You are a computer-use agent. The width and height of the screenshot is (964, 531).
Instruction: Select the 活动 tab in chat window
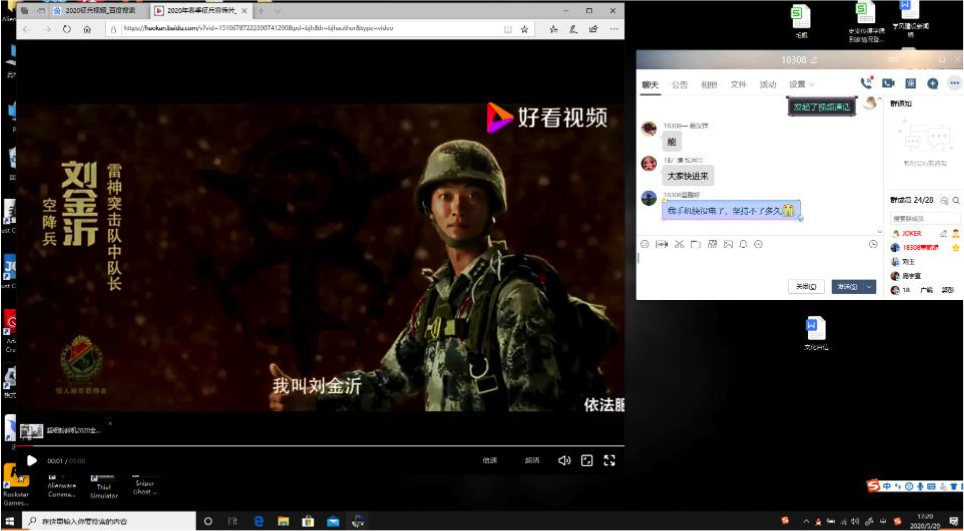coord(768,85)
